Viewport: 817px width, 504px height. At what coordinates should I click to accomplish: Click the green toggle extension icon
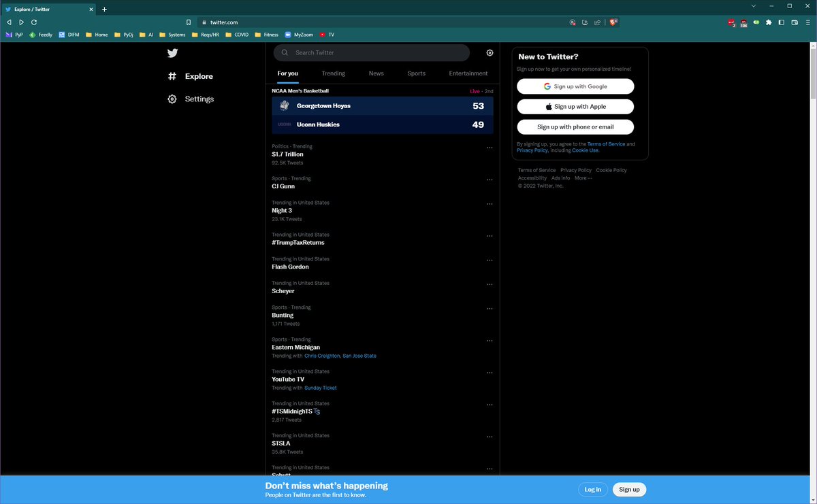coord(756,22)
